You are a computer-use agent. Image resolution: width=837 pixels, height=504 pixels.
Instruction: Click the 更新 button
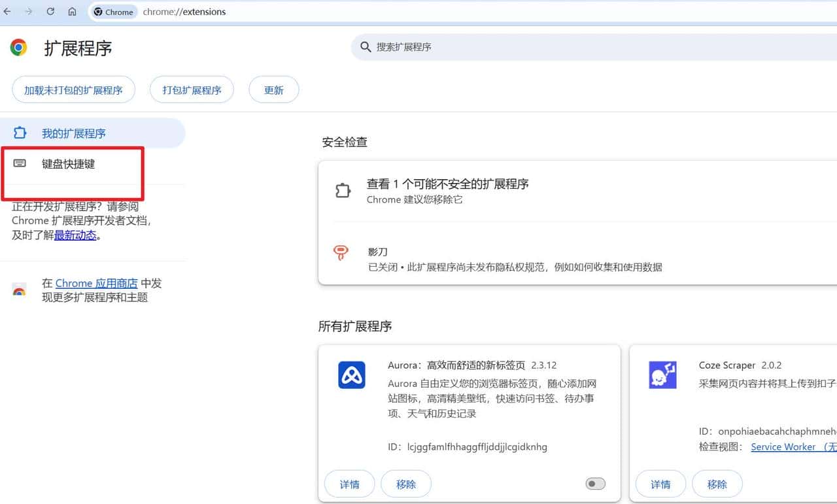click(x=273, y=90)
